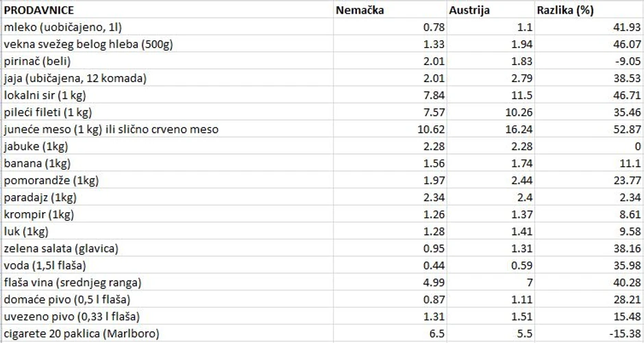The width and height of the screenshot is (644, 343).
Task: Click the Nemačka column header
Action: (360, 10)
